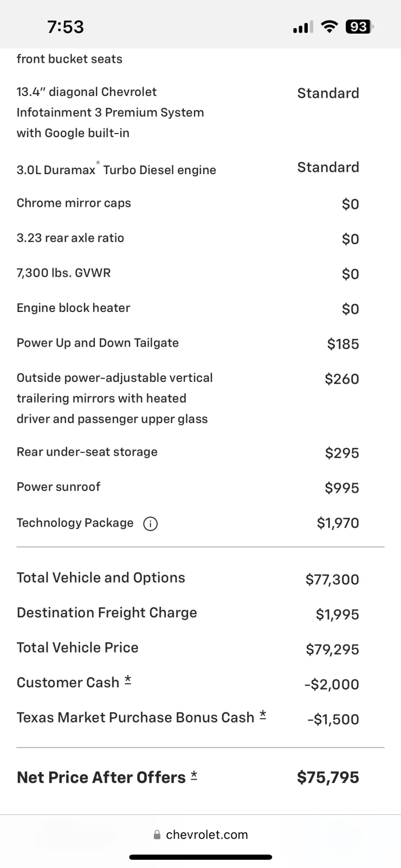This screenshot has height=868, width=401.
Task: Tap the 3.0L Duramax Turbo Diesel engine label
Action: [117, 169]
